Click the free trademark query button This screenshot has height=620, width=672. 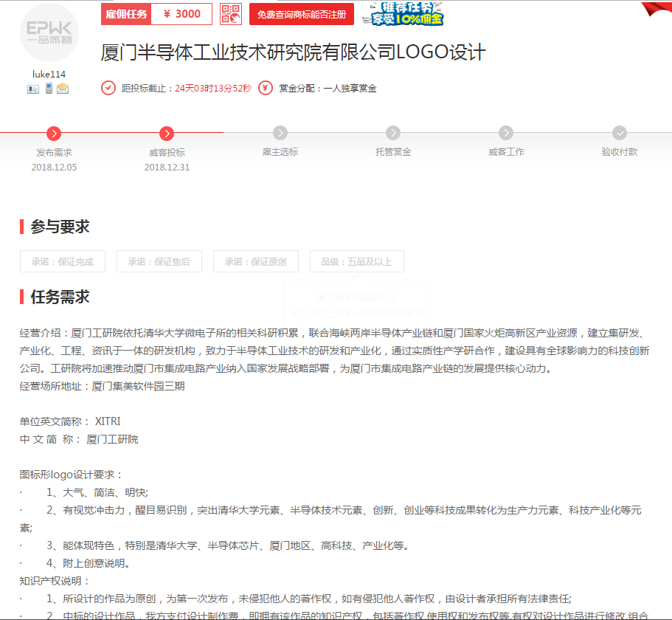click(x=302, y=14)
